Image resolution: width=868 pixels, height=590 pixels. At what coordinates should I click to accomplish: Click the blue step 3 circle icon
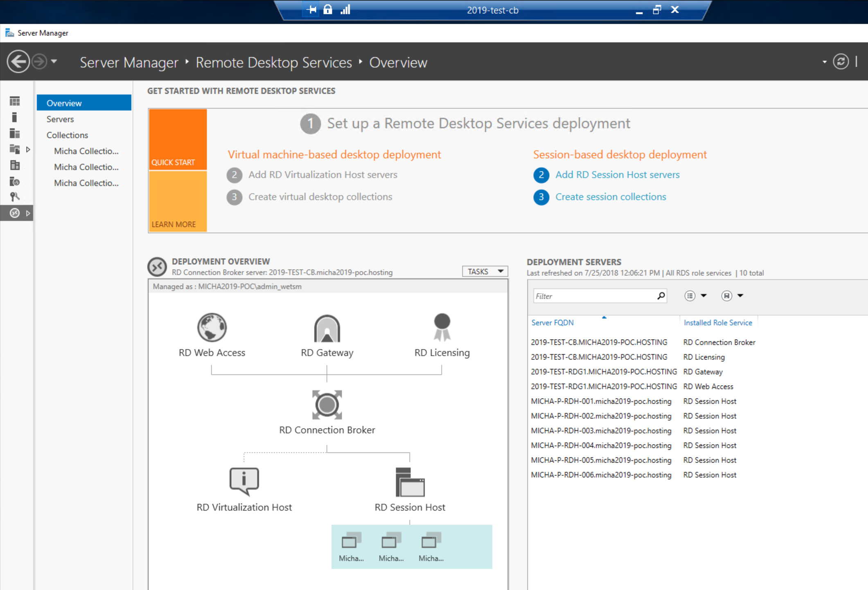point(541,197)
